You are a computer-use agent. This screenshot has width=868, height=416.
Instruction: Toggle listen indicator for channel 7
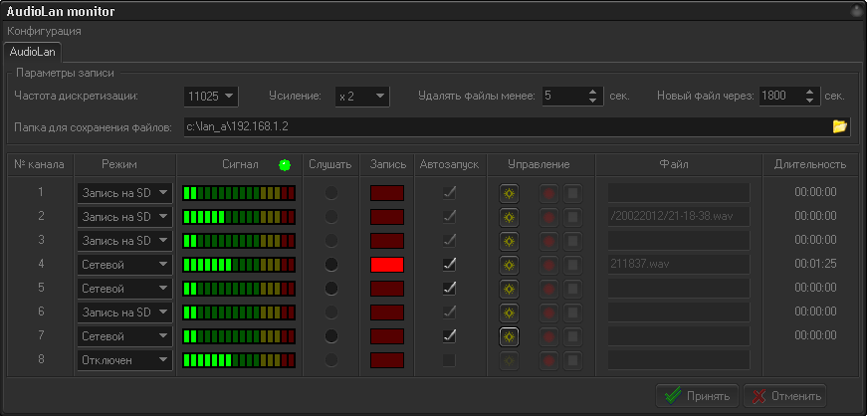pyautogui.click(x=331, y=336)
